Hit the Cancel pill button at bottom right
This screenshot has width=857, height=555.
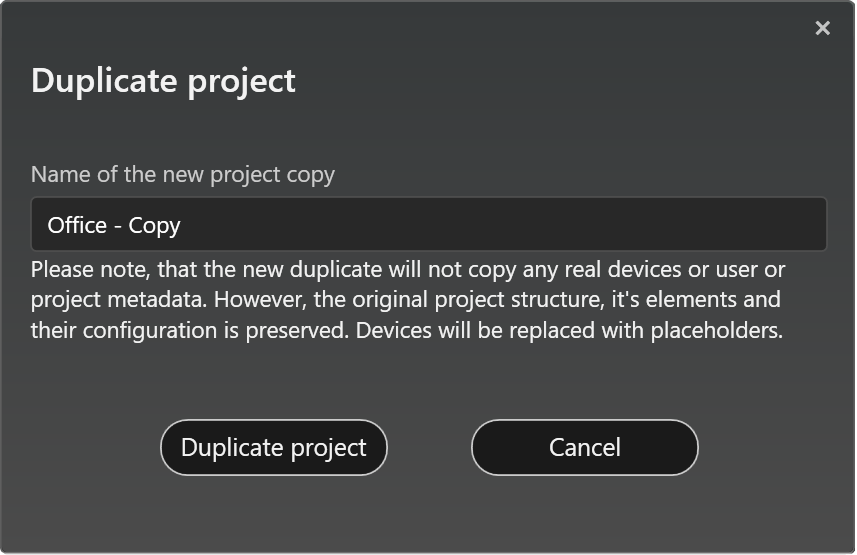point(584,447)
